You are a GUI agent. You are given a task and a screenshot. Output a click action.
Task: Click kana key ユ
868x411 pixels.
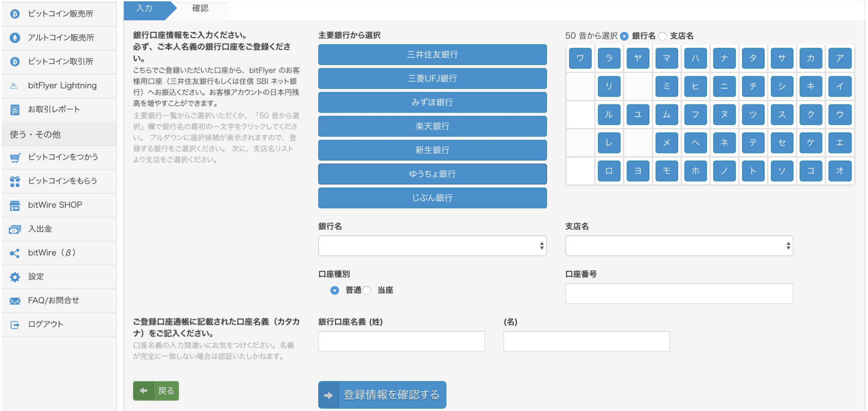638,115
